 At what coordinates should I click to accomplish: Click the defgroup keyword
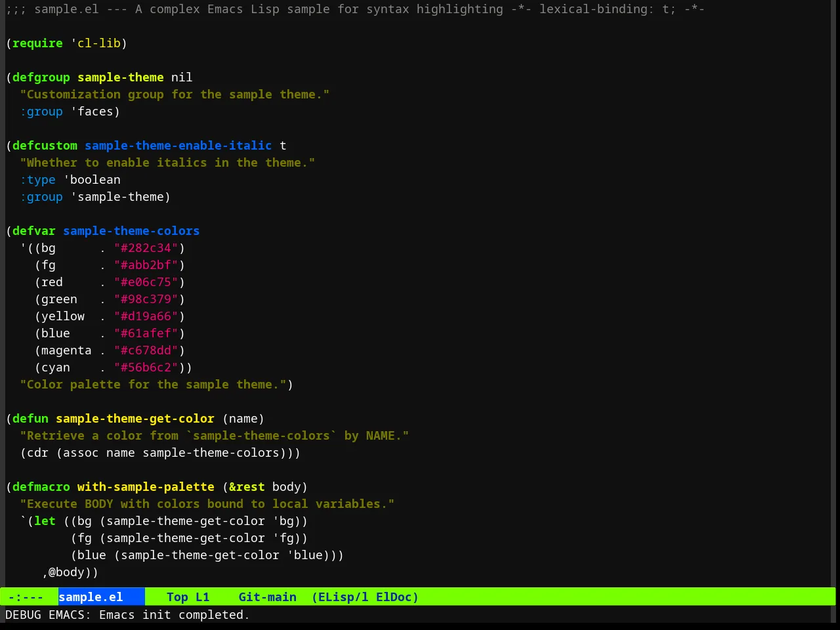point(41,77)
